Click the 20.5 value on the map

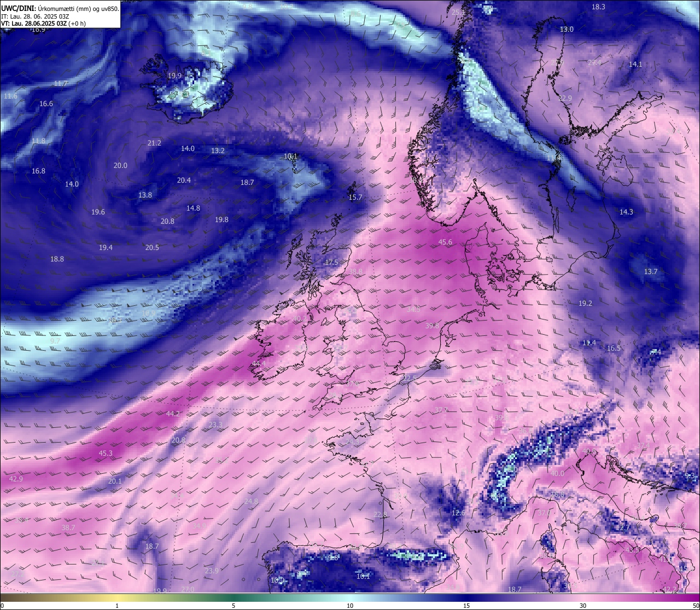[152, 248]
